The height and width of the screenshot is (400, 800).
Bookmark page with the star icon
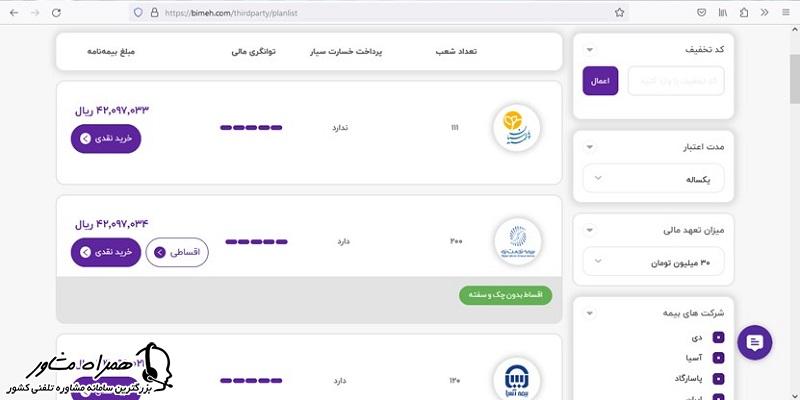click(620, 13)
